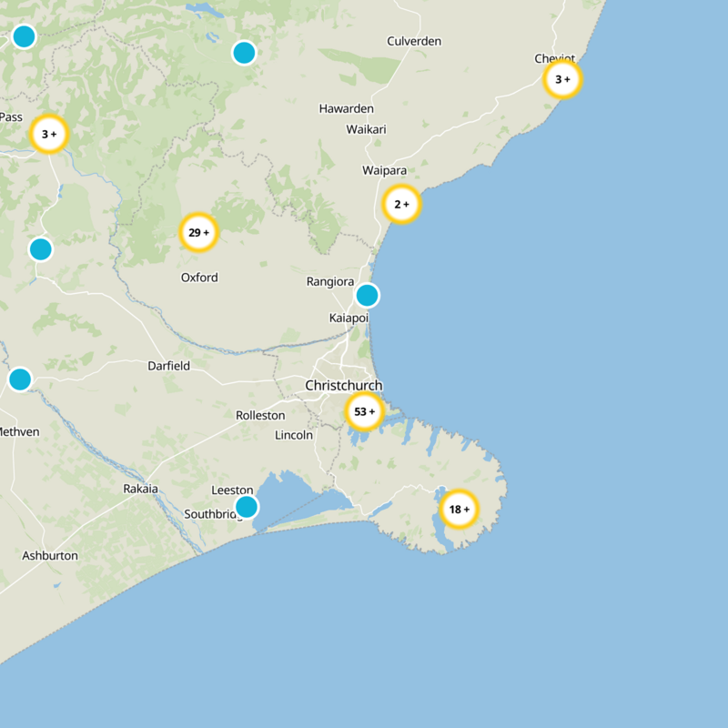This screenshot has height=728, width=728.
Task: Click the Waikari town label
Action: [367, 129]
